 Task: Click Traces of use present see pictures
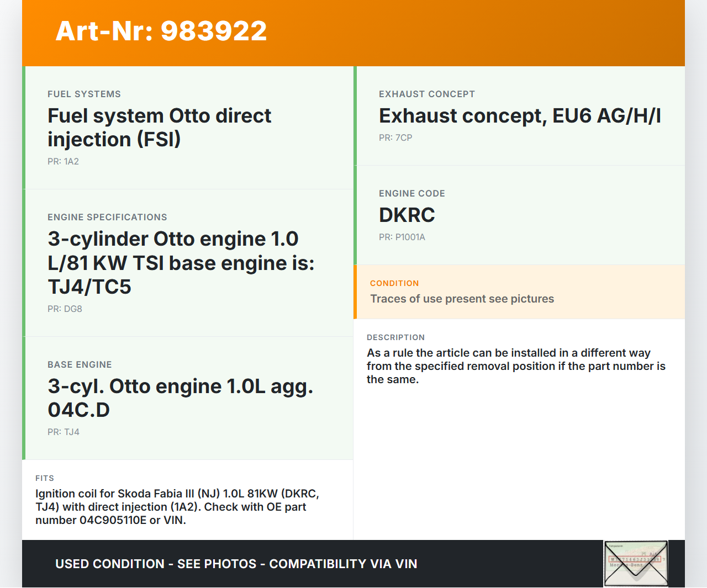click(x=462, y=299)
